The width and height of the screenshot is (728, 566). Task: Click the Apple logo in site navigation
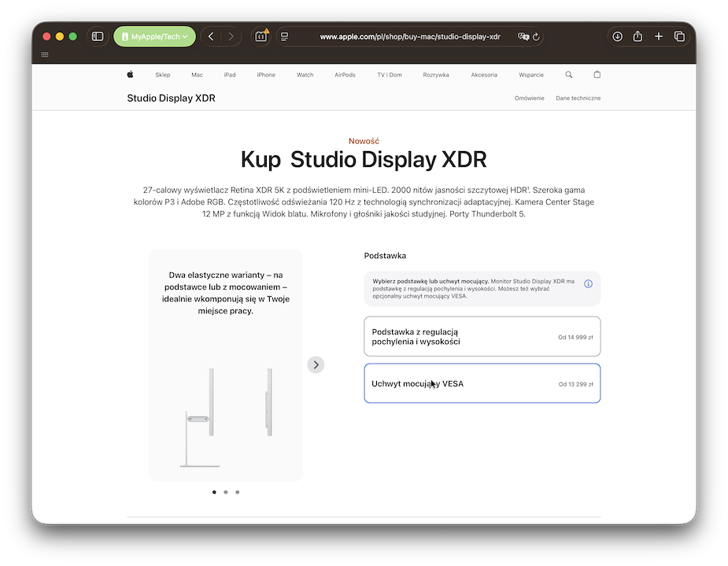[130, 75]
